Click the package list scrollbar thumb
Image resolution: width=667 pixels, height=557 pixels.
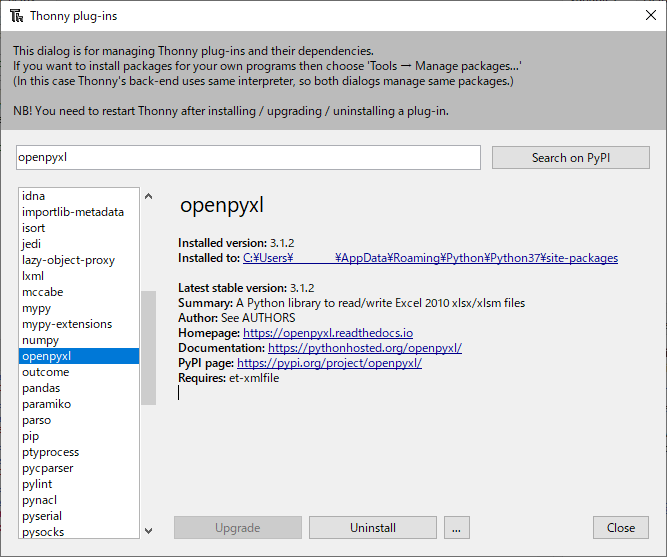pyautogui.click(x=148, y=348)
